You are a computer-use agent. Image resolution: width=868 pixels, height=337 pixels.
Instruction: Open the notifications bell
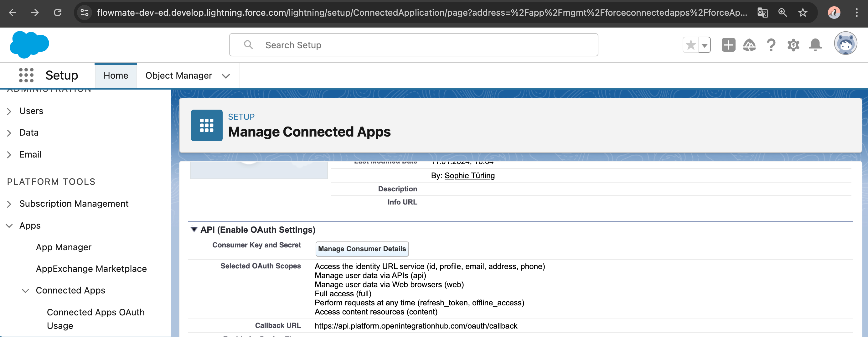(x=815, y=45)
